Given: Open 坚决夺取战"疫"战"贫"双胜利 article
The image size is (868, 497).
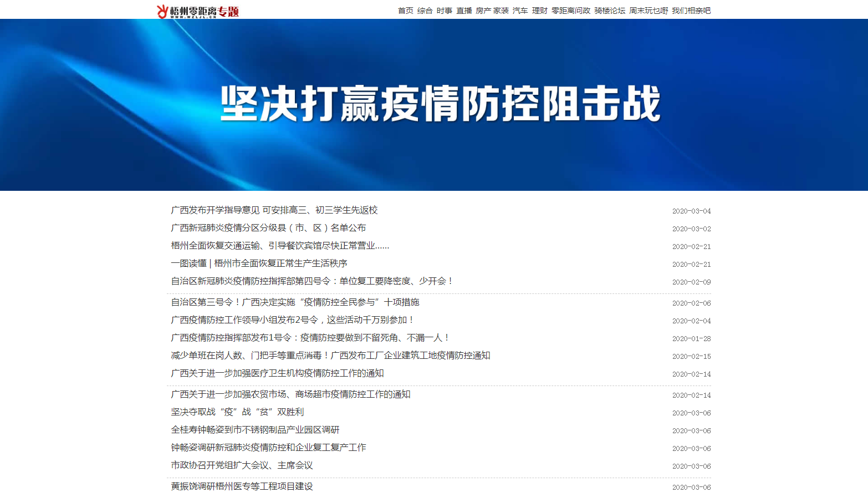Looking at the screenshot, I should click(x=237, y=412).
